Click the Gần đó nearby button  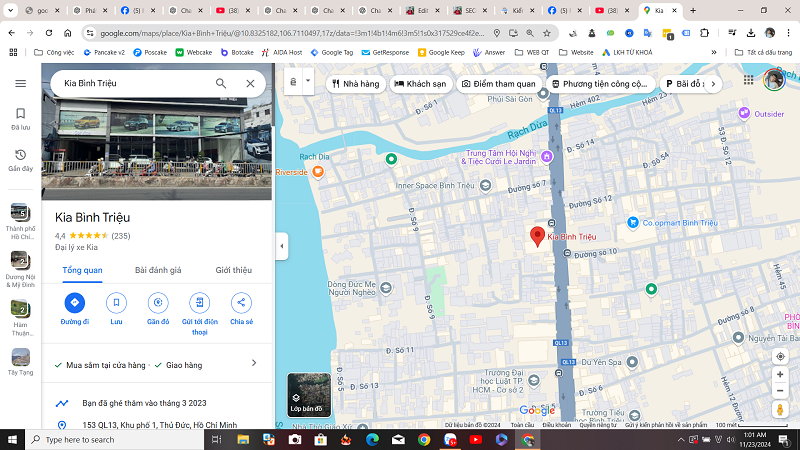(x=158, y=309)
